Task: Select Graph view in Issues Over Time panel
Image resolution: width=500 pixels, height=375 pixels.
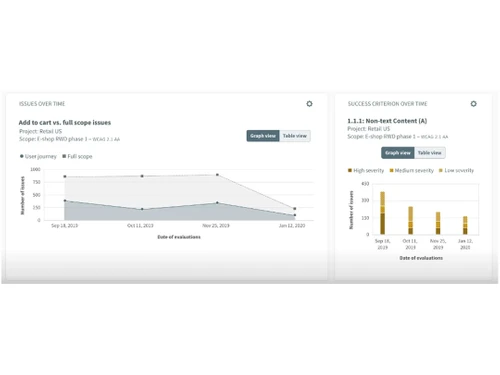Action: point(263,136)
